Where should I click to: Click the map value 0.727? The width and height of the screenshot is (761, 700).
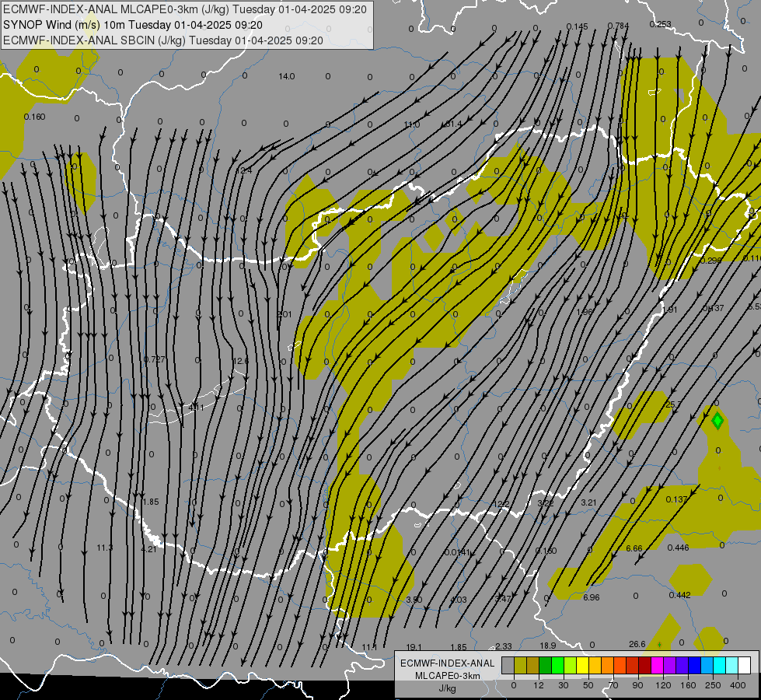point(155,359)
